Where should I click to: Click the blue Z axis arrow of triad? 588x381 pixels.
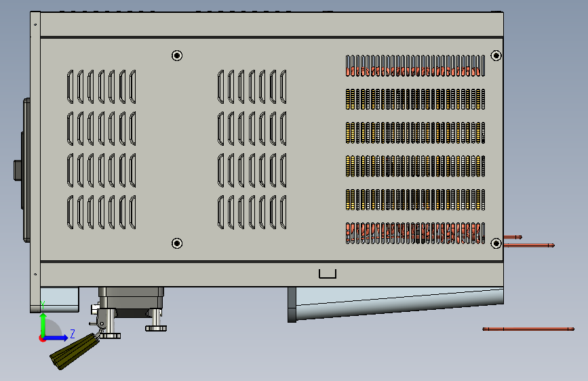click(56, 338)
